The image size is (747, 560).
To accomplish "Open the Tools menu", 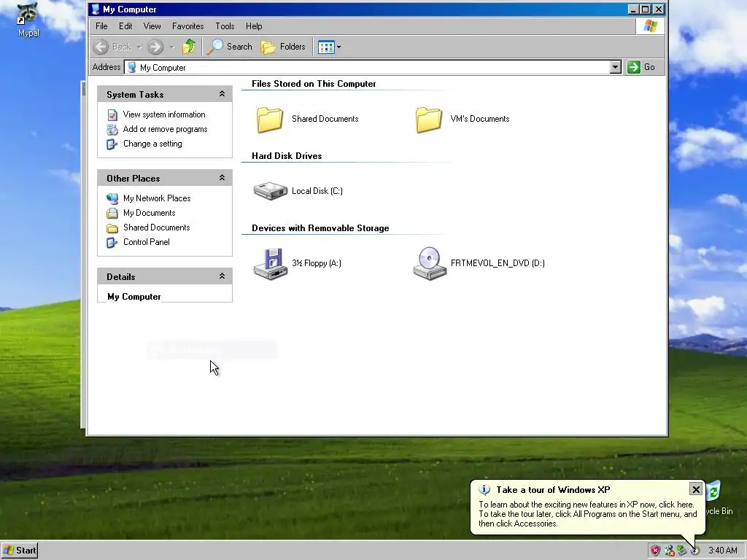I will (225, 26).
